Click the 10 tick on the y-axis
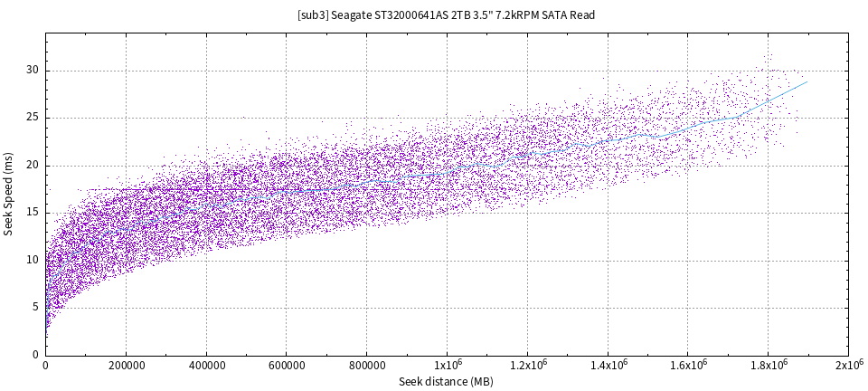 pyautogui.click(x=32, y=260)
